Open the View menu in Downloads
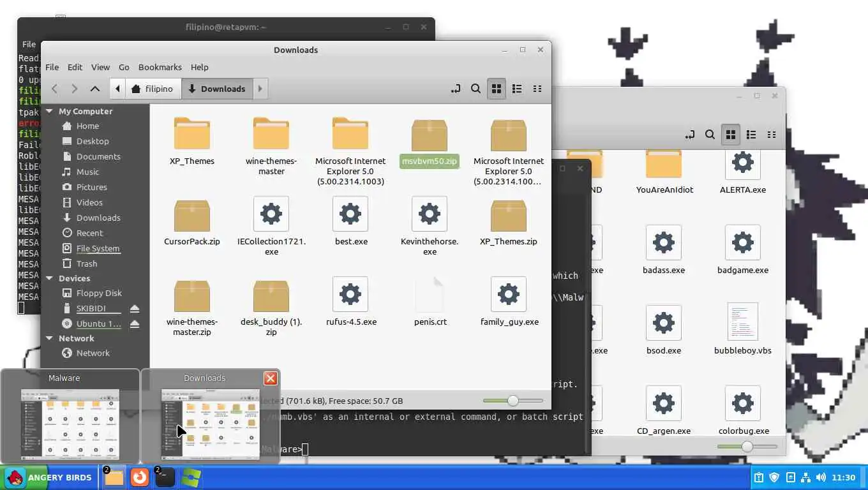 (x=100, y=67)
